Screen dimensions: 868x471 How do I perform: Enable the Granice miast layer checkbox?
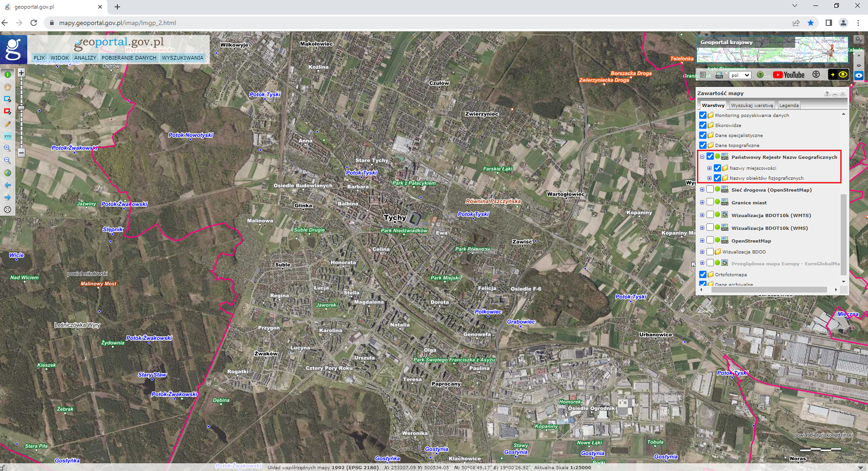click(x=710, y=202)
